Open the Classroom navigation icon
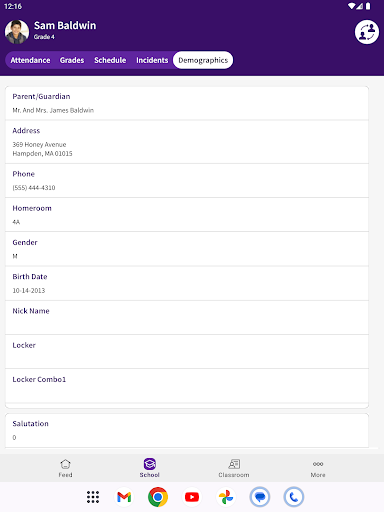This screenshot has width=384, height=512. pyautogui.click(x=234, y=464)
